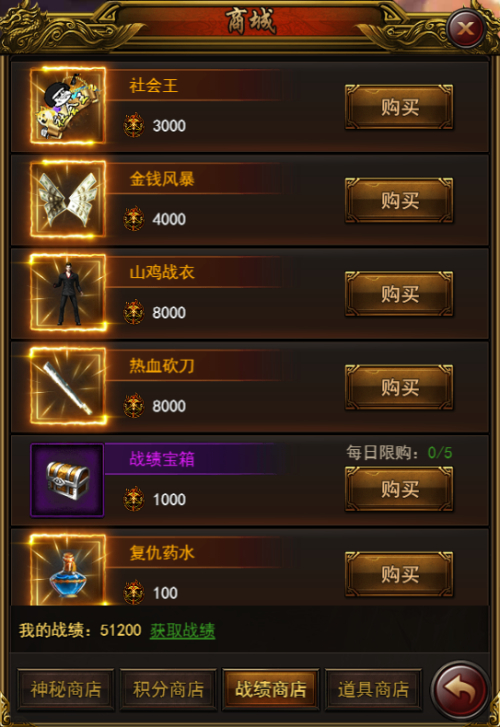Switch to the 神秘商店 tab
The height and width of the screenshot is (727, 500).
66,689
